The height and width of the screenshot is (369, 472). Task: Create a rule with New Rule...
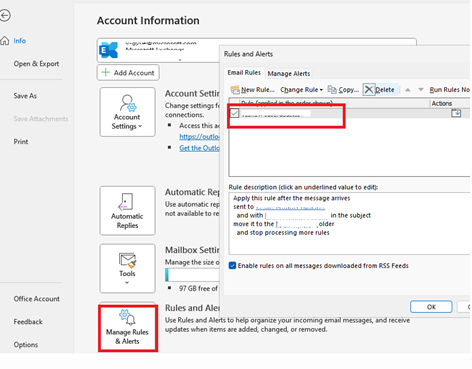click(x=253, y=90)
